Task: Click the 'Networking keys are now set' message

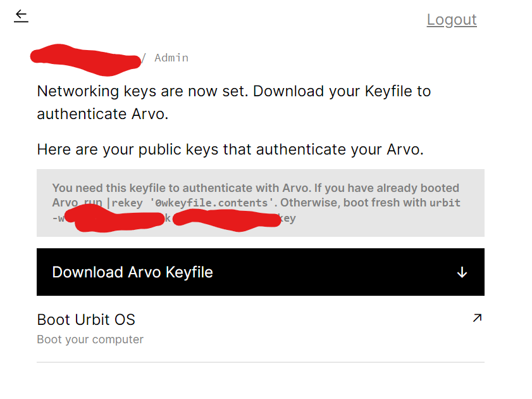Action: click(142, 91)
